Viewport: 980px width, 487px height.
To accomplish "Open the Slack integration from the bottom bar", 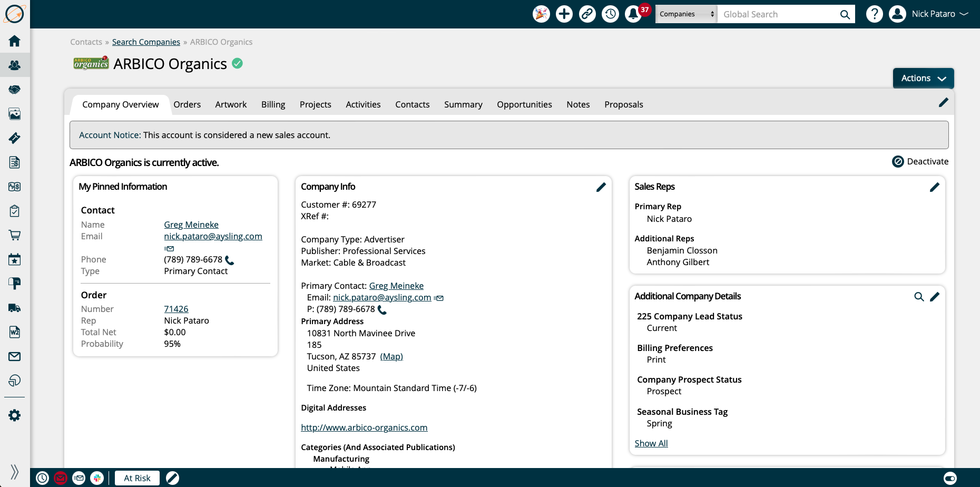I will tap(97, 478).
